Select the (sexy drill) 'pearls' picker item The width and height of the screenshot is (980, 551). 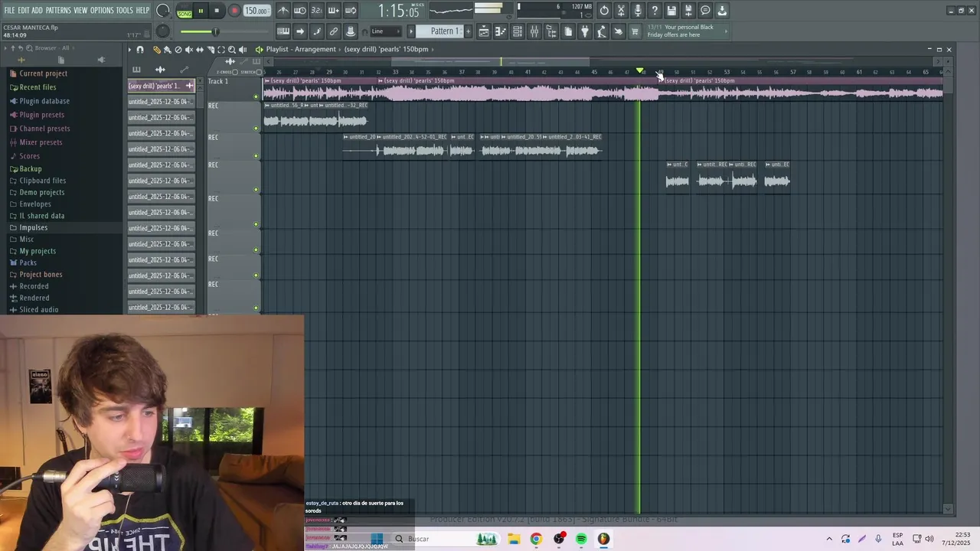(x=161, y=86)
